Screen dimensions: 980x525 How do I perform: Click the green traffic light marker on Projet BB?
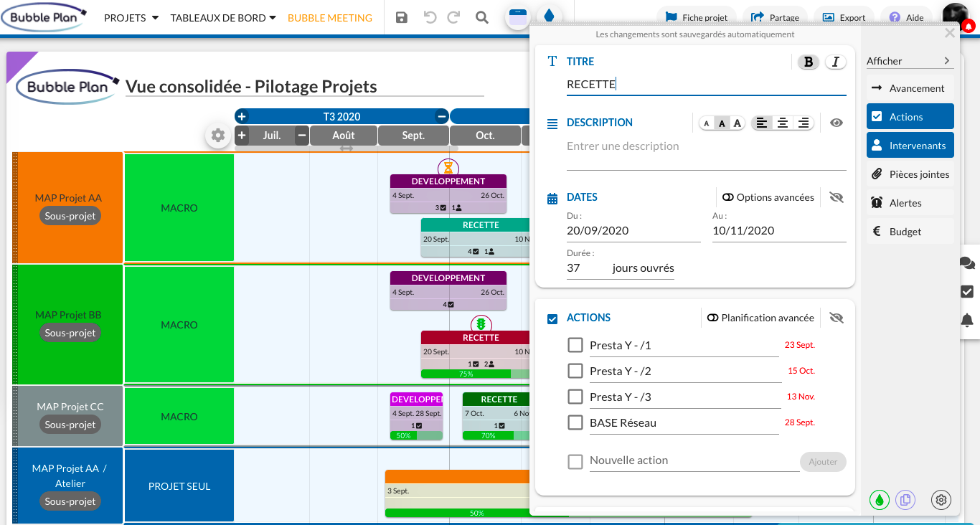coord(481,325)
